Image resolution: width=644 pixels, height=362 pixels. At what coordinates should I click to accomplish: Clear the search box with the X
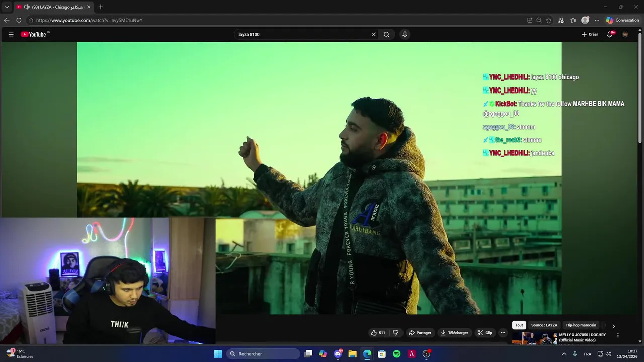(374, 34)
